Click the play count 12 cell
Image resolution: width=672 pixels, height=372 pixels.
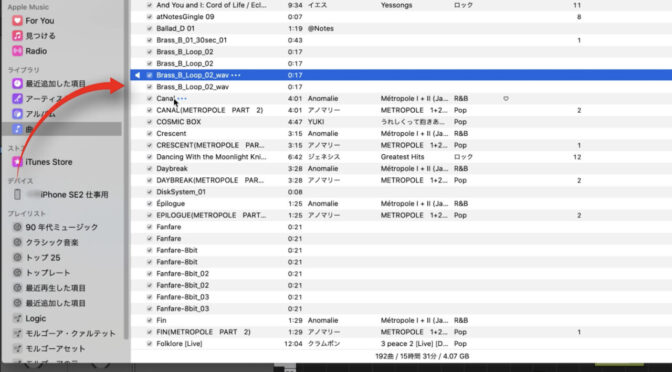pos(577,157)
